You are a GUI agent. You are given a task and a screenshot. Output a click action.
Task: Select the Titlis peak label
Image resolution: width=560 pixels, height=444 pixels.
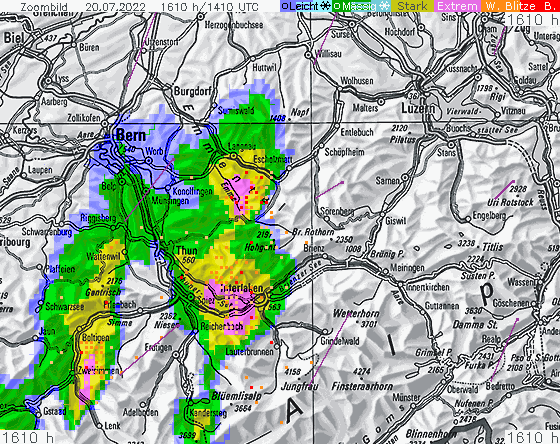(492, 247)
